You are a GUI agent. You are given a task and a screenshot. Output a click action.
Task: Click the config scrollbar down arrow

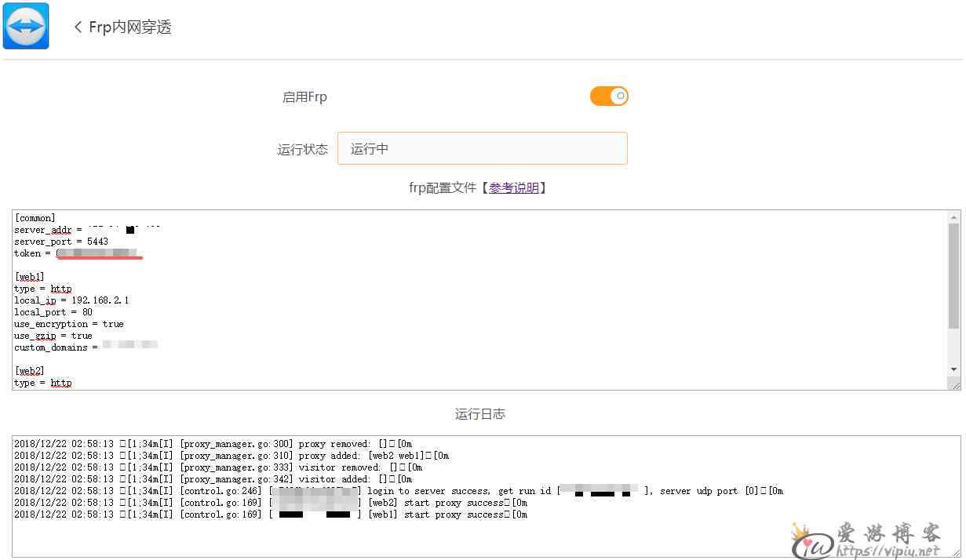pyautogui.click(x=954, y=369)
